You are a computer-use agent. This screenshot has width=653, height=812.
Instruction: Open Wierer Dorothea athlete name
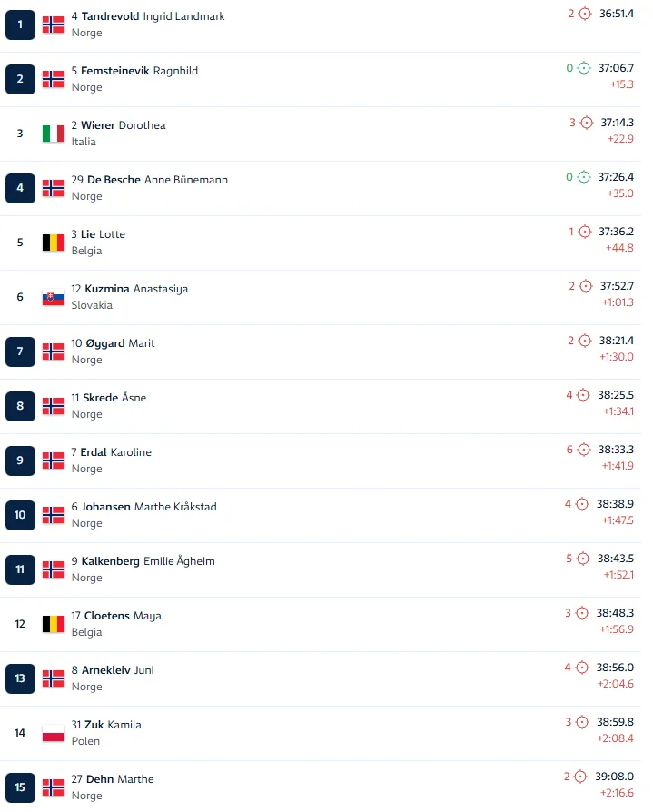point(124,125)
